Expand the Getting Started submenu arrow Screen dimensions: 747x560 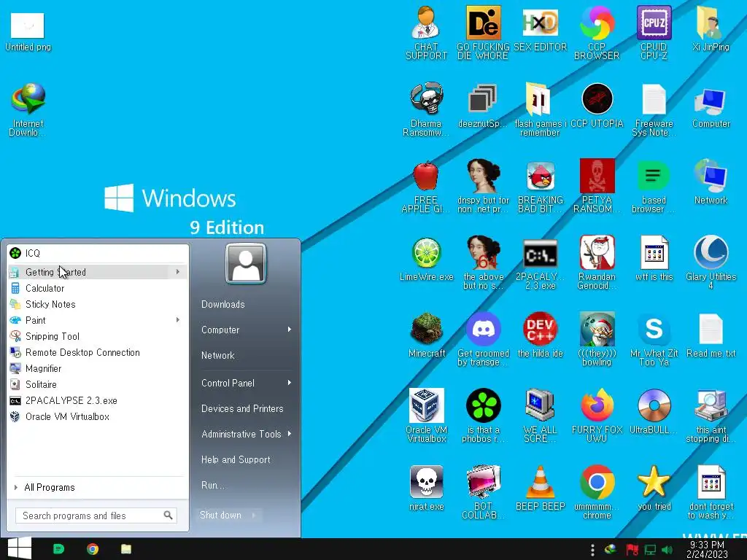(178, 272)
